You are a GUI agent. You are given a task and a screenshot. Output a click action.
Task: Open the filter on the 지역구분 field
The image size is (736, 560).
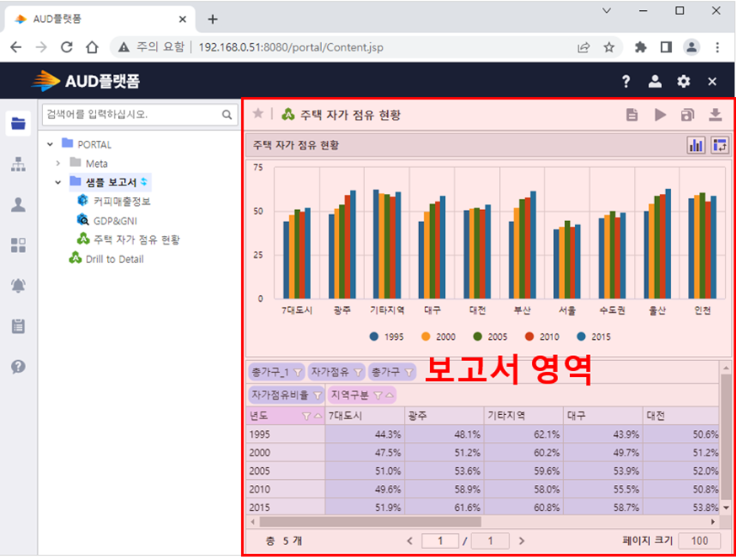click(x=378, y=396)
